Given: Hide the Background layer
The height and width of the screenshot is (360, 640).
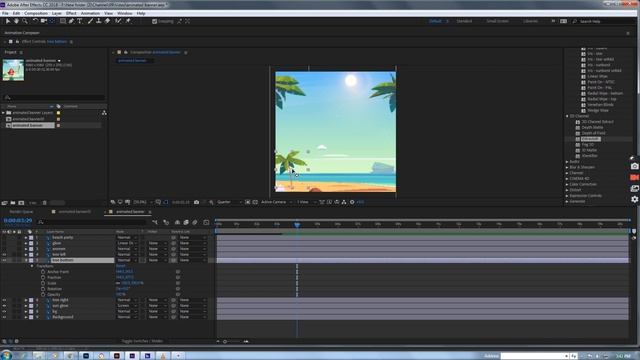Looking at the screenshot, I should 4,317.
